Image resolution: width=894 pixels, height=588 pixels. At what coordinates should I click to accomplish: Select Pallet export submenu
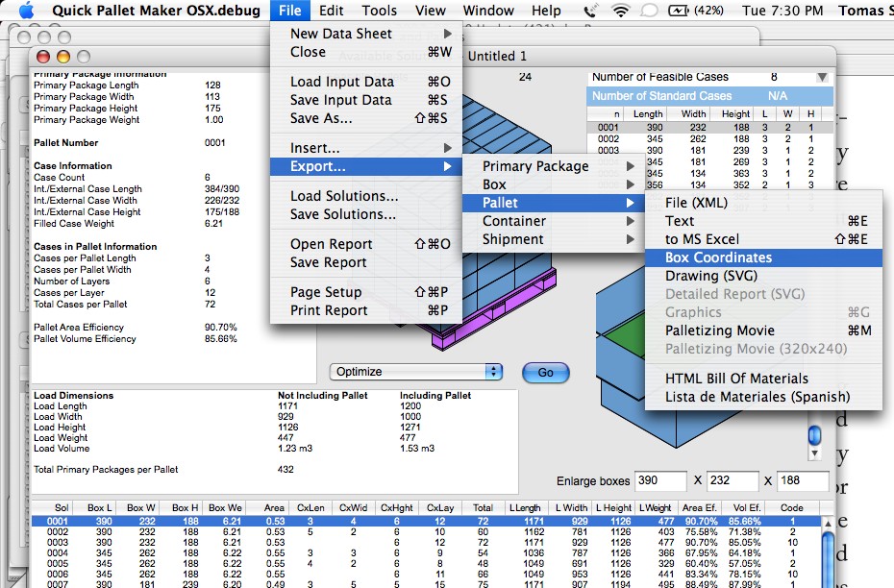click(553, 203)
